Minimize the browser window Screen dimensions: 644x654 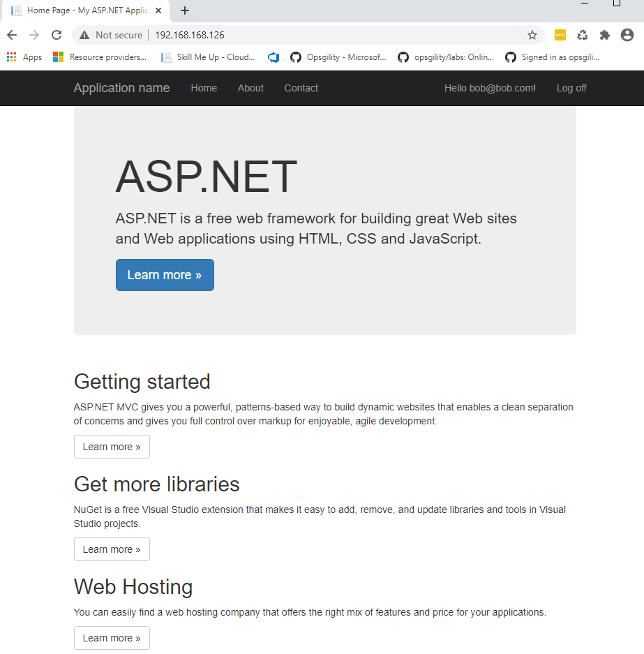pyautogui.click(x=585, y=3)
